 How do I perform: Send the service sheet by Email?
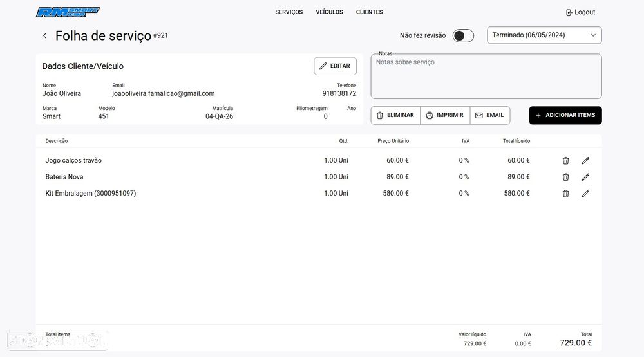(x=489, y=115)
